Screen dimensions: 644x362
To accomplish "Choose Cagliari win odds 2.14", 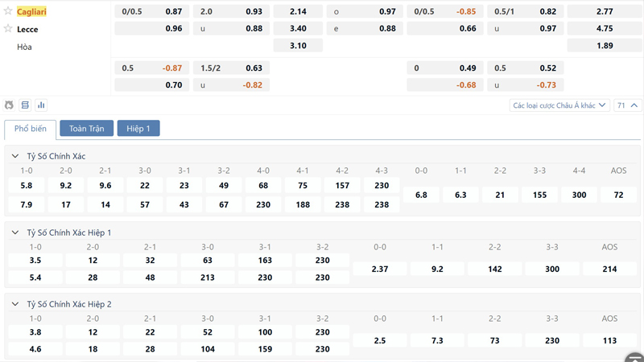I will point(298,12).
